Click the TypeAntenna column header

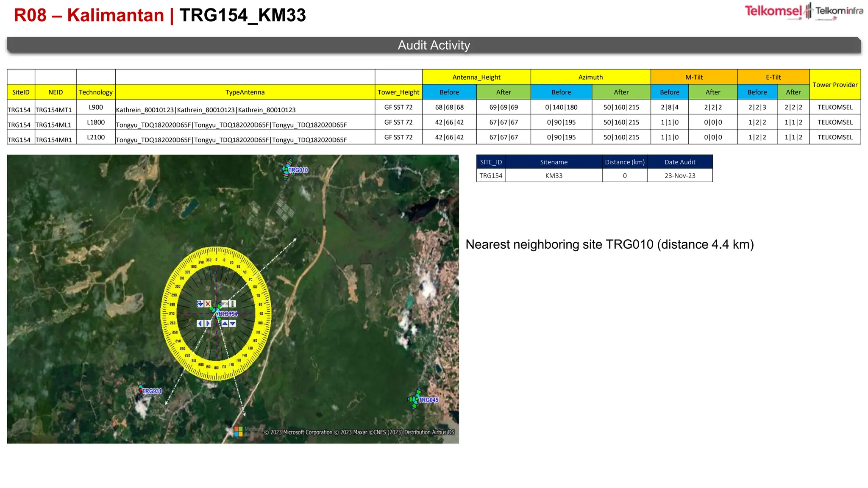click(x=245, y=92)
